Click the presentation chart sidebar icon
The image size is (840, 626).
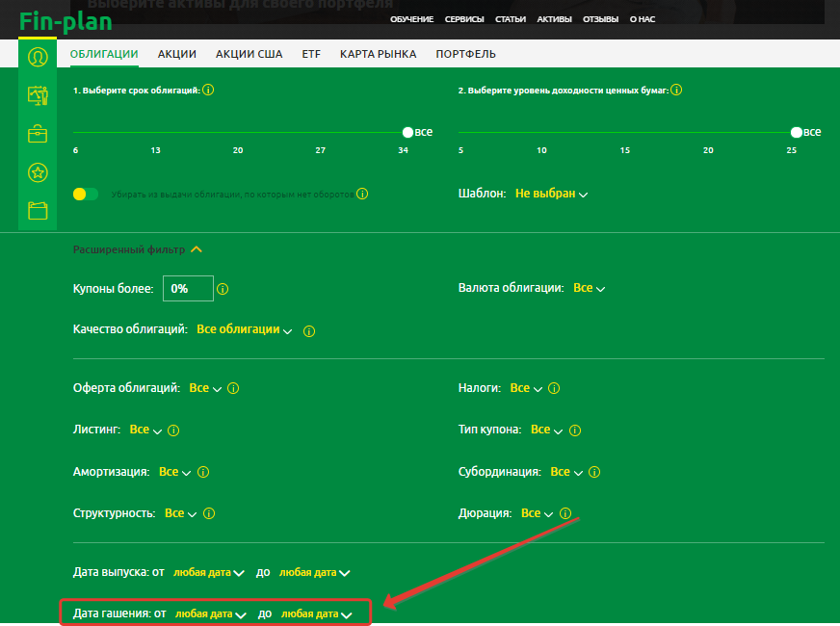(38, 95)
